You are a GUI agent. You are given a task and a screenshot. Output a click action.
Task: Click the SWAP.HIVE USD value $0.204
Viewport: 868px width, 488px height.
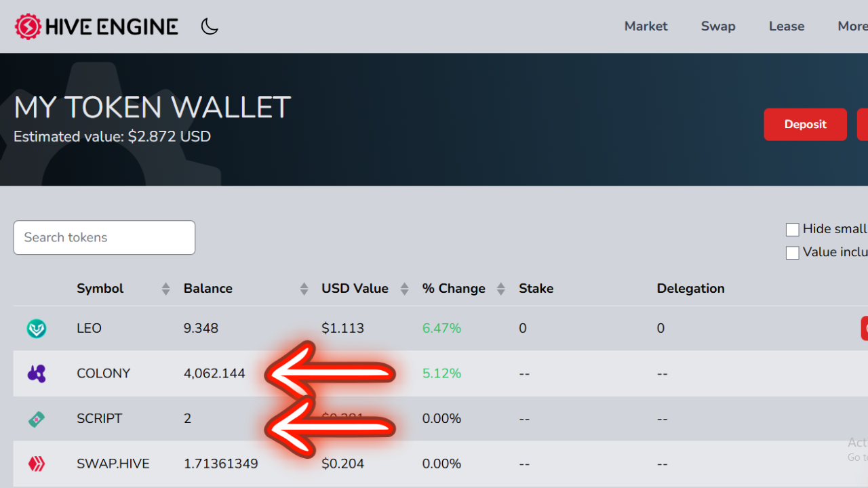pyautogui.click(x=342, y=464)
